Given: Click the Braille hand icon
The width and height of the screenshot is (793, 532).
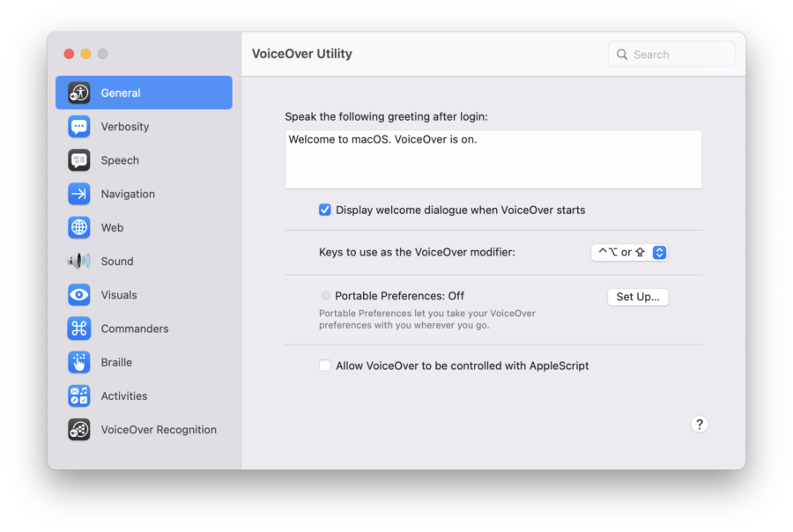Looking at the screenshot, I should pos(79,362).
